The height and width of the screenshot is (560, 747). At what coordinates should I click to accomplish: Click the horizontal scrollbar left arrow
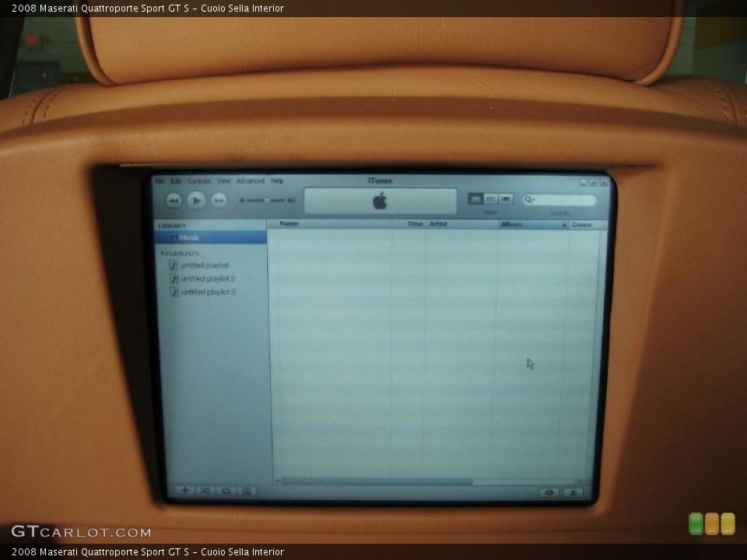pyautogui.click(x=278, y=481)
